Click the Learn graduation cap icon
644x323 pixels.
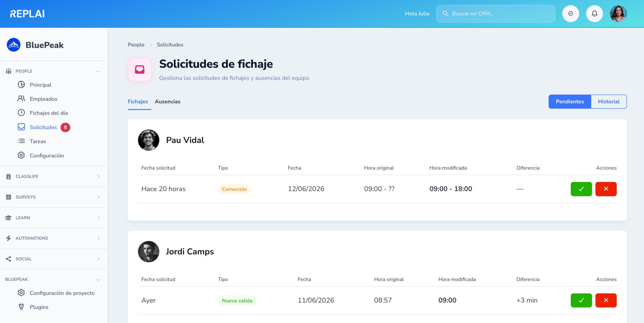tap(9, 218)
